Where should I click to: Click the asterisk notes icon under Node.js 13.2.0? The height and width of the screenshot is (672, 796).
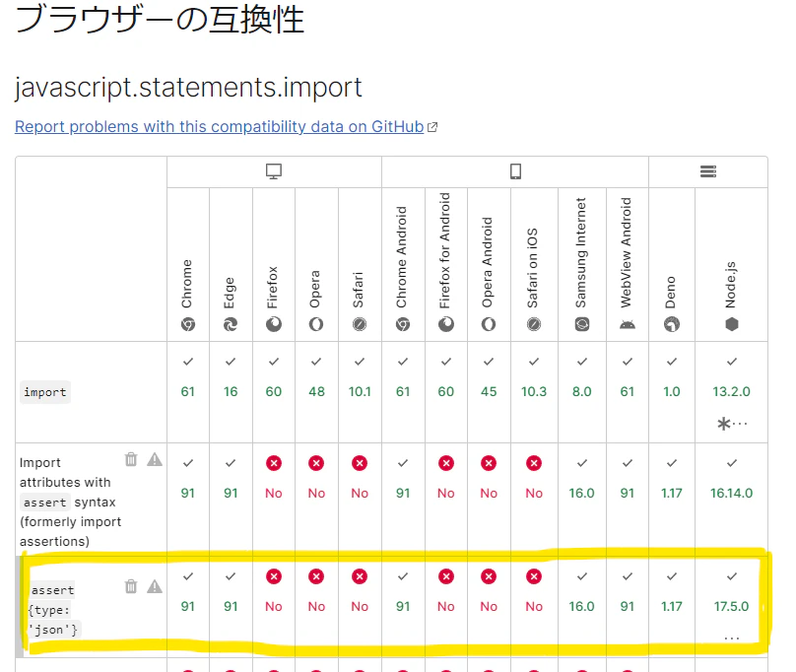click(724, 423)
